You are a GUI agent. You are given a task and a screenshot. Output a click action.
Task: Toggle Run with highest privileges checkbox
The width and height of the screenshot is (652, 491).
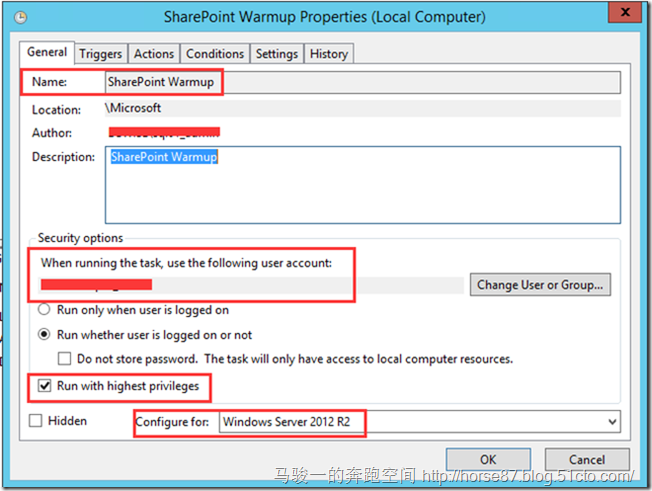44,386
